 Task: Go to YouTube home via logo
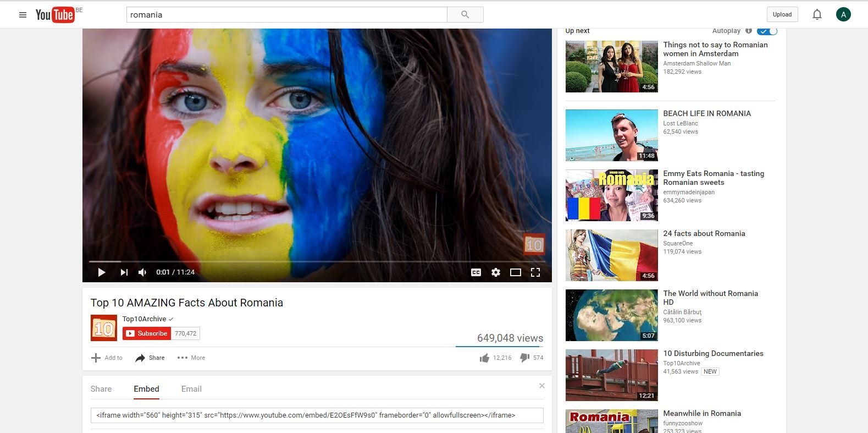[55, 15]
